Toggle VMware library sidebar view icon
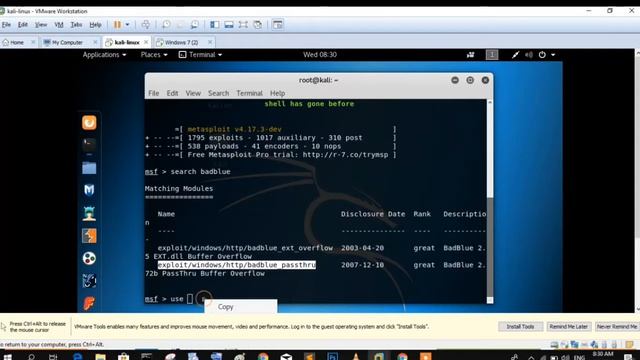 pyautogui.click(x=214, y=24)
